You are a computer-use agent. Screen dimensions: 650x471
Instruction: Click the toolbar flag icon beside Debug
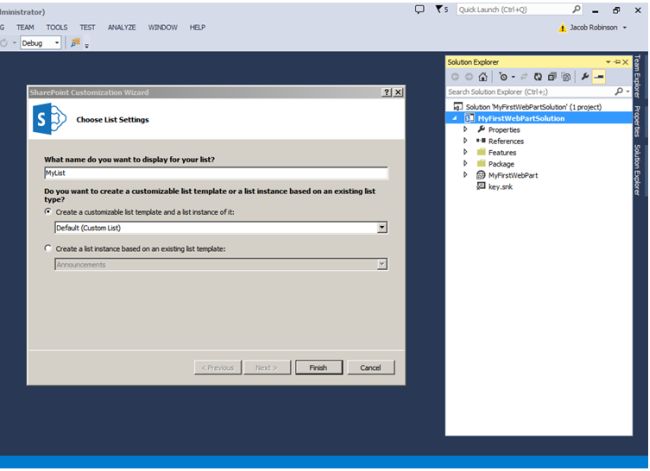pos(75,42)
